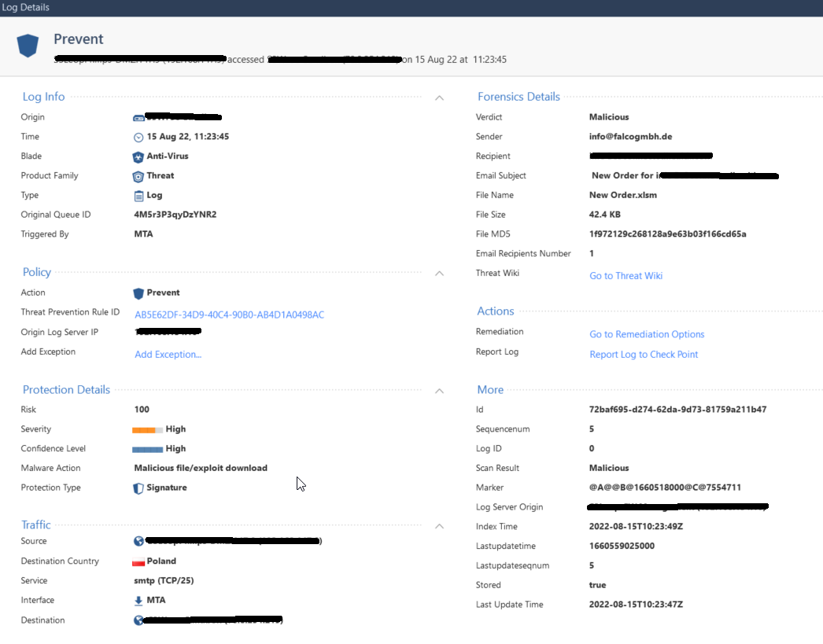Select the Last Update Time value 2022-08-15T10:23:47Z
This screenshot has height=644, width=823.
[636, 604]
